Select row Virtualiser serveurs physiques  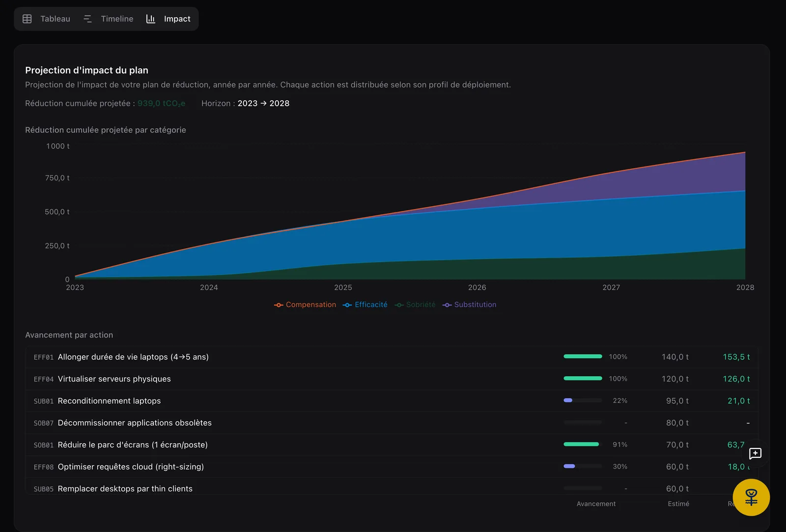point(392,379)
